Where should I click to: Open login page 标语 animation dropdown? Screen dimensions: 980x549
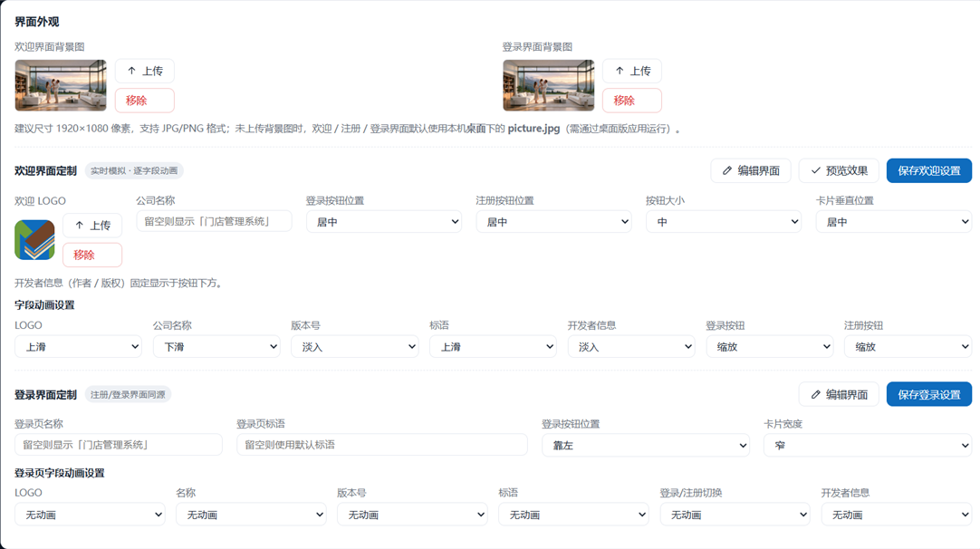(573, 515)
